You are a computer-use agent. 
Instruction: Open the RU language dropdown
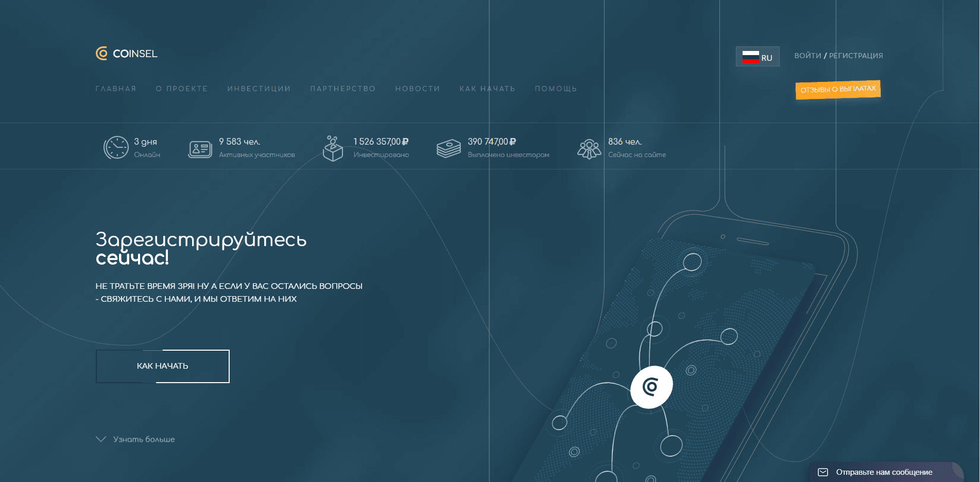click(x=757, y=57)
